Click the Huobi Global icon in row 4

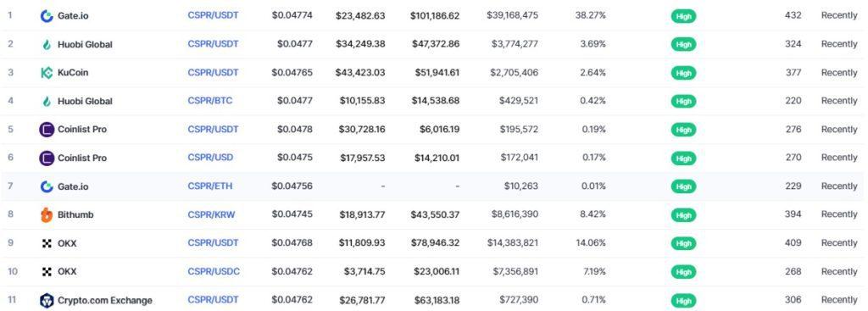coord(47,102)
